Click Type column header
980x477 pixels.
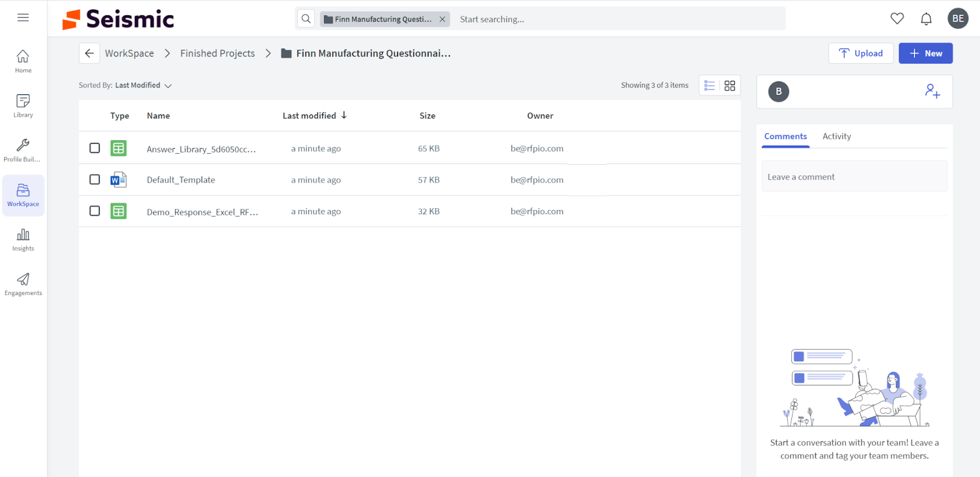119,116
